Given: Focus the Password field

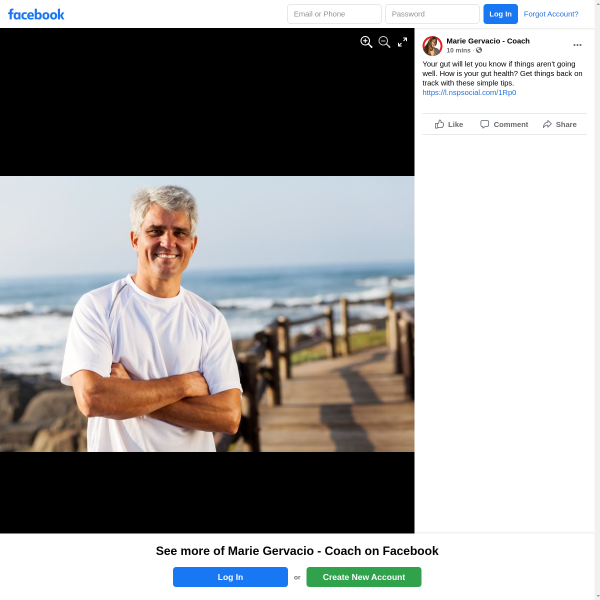Looking at the screenshot, I should (432, 14).
